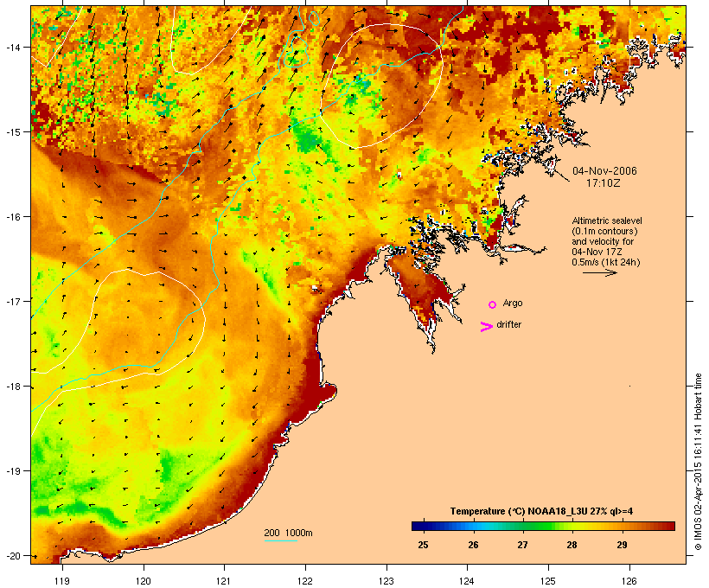Click the longitude axis label 119

(x=62, y=581)
